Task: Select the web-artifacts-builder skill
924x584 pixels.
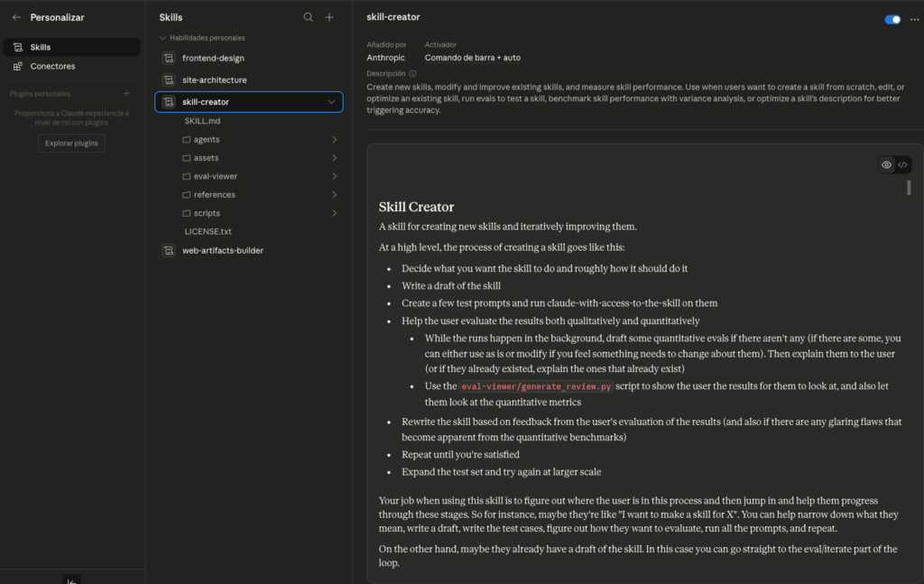Action: pos(222,250)
